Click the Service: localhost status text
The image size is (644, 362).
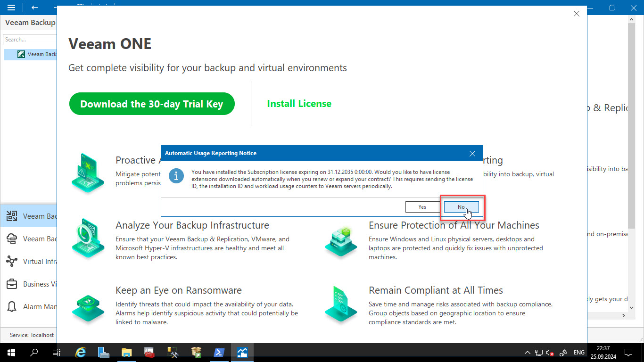[32, 335]
